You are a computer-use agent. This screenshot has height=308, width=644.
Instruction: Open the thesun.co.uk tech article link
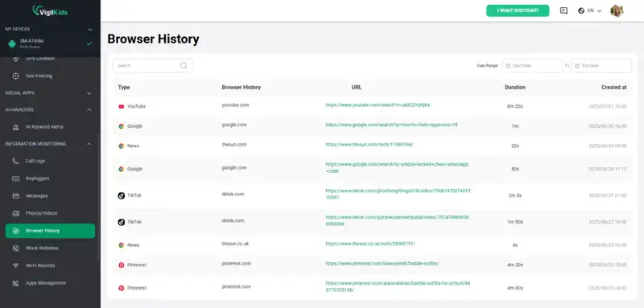point(370,244)
